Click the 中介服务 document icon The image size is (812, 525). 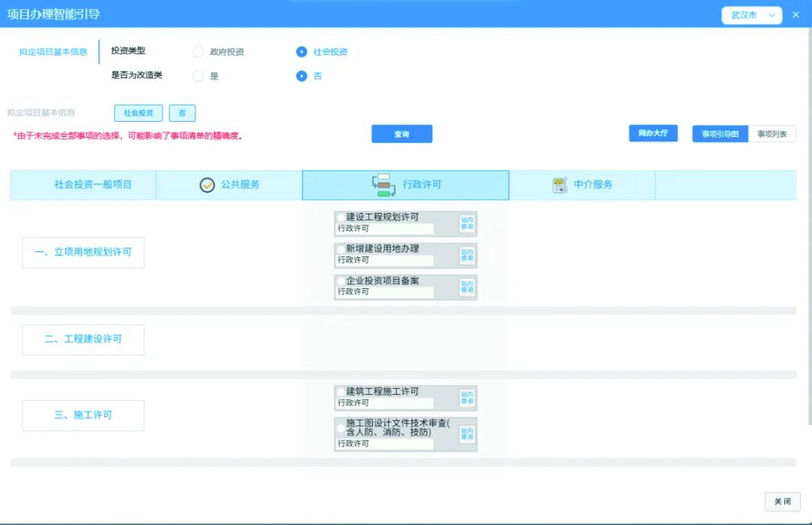click(559, 185)
